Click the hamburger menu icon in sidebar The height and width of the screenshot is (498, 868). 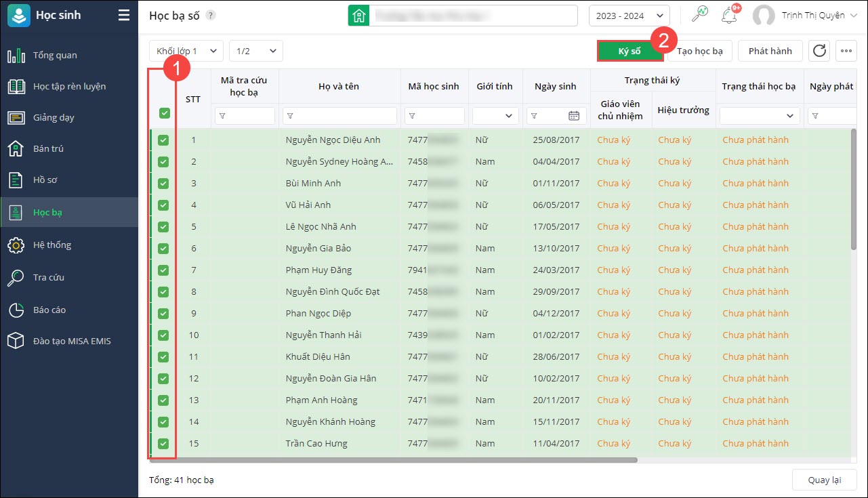(123, 15)
